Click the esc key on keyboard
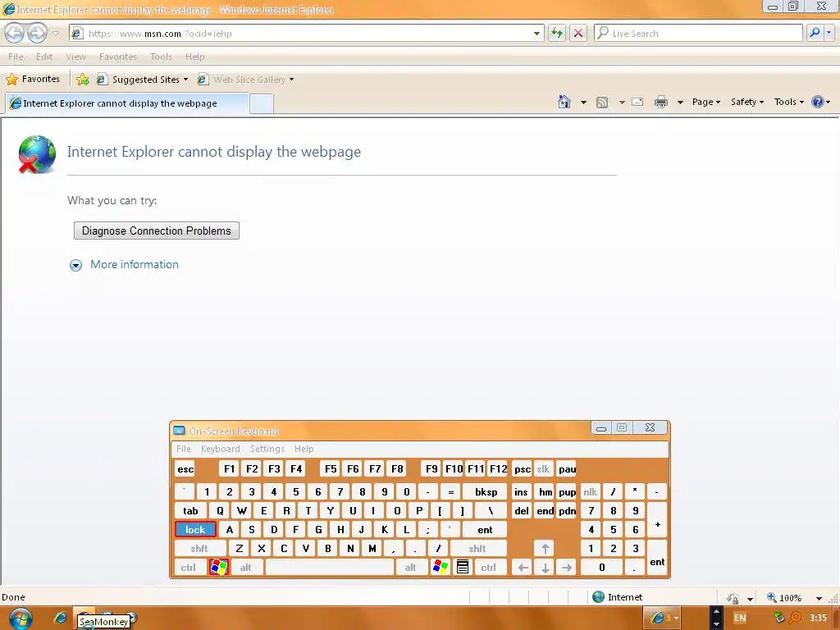The height and width of the screenshot is (630, 840). [185, 469]
